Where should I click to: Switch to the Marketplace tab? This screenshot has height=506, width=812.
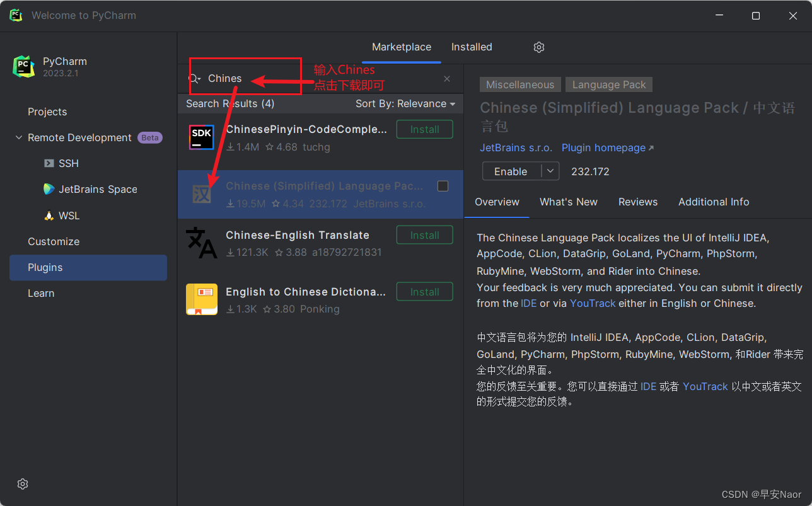pos(402,47)
